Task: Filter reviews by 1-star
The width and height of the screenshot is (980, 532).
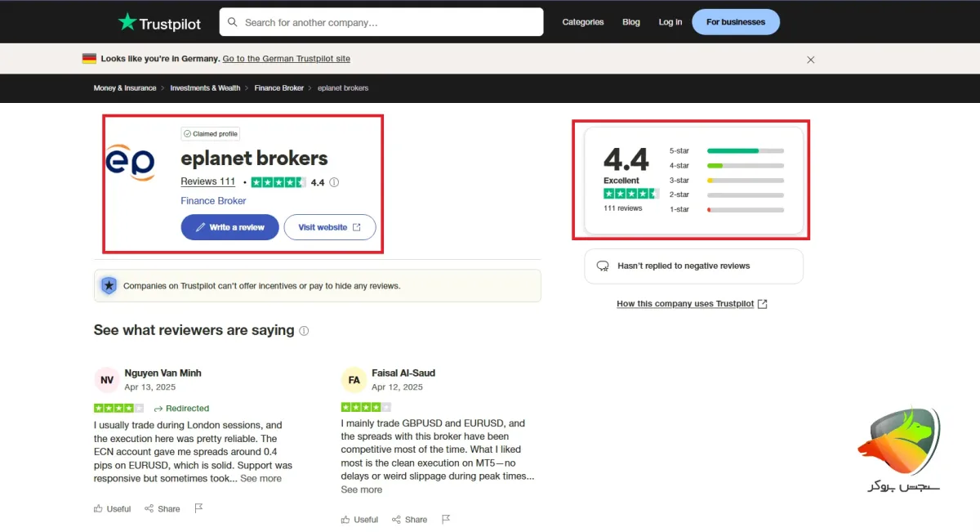Action: pyautogui.click(x=727, y=210)
